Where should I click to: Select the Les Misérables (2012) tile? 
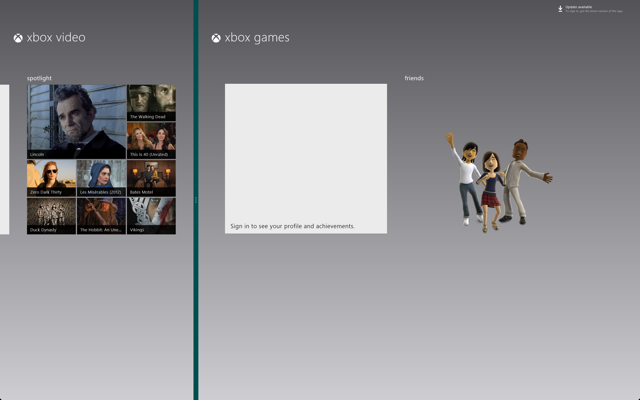[101, 178]
